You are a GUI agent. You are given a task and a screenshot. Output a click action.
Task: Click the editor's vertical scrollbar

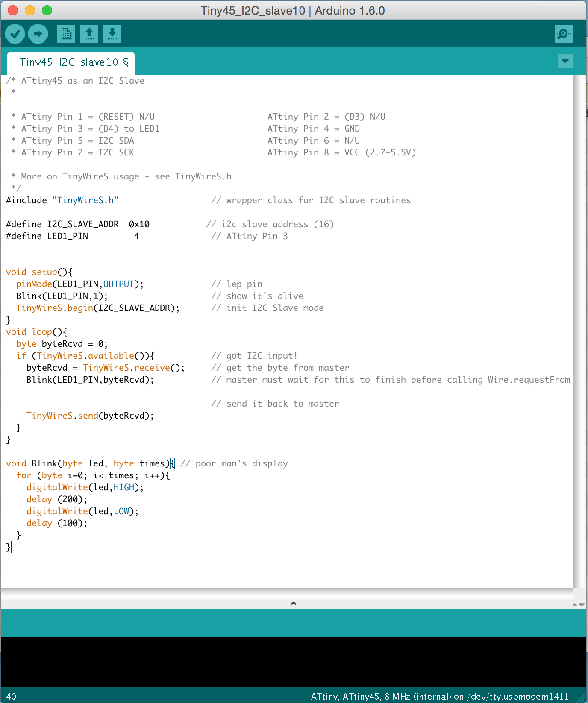point(580,331)
